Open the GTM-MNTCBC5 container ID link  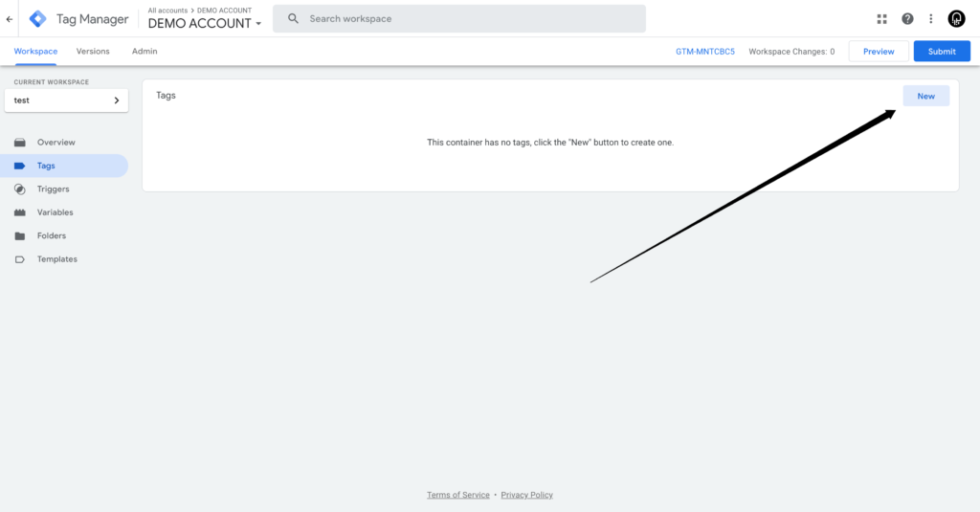[704, 52]
